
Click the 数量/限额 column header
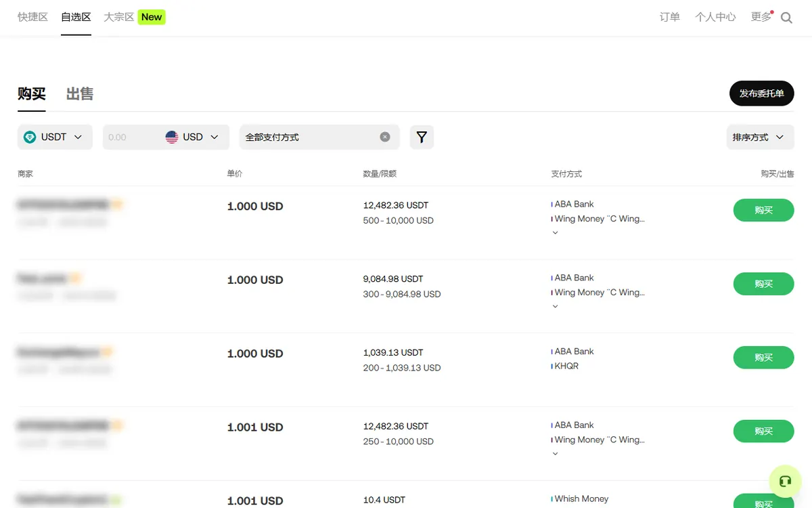coord(380,174)
